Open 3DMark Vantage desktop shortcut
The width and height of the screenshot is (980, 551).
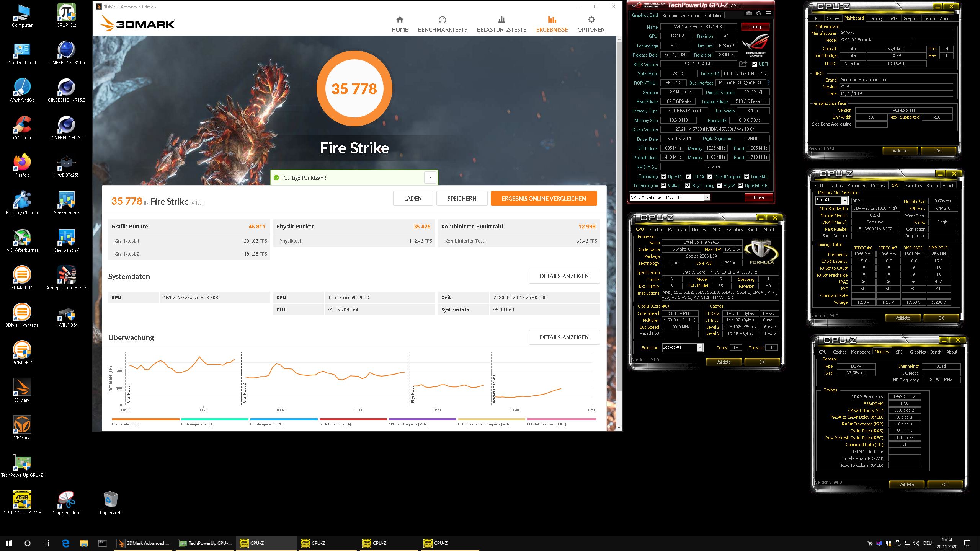(x=22, y=315)
